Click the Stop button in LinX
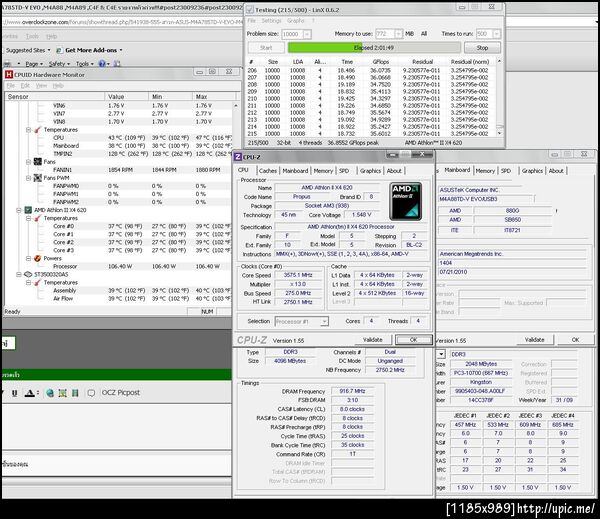This screenshot has height=519, width=600. tap(483, 47)
